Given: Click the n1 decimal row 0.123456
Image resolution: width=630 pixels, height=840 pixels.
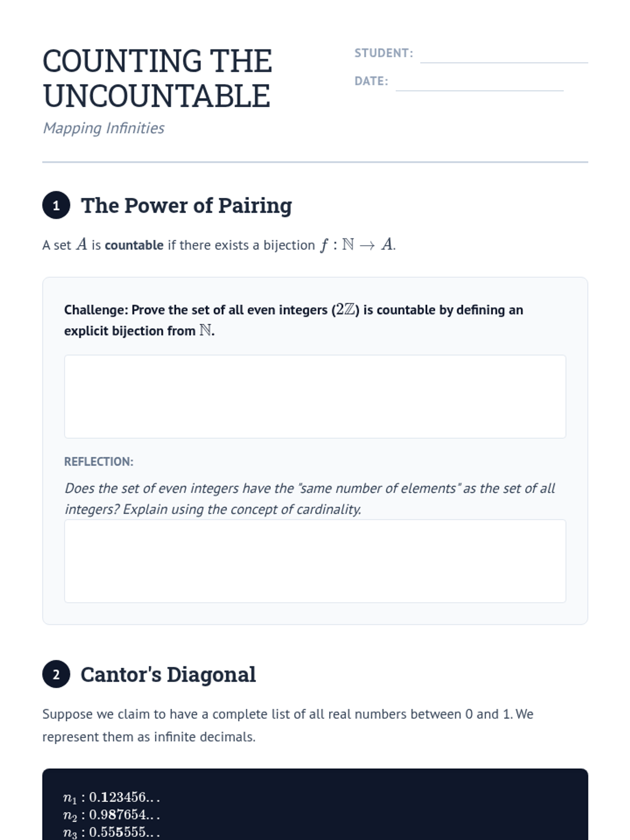Looking at the screenshot, I should [x=111, y=797].
